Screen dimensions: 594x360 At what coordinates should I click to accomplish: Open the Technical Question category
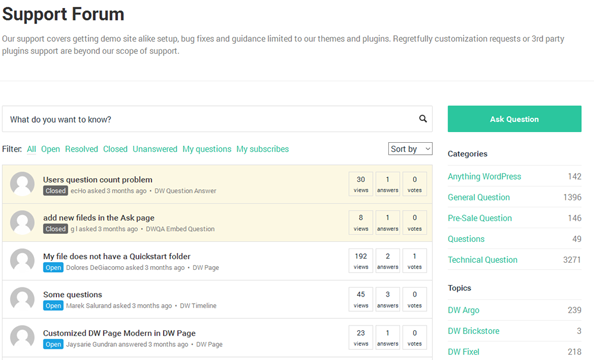tap(483, 260)
